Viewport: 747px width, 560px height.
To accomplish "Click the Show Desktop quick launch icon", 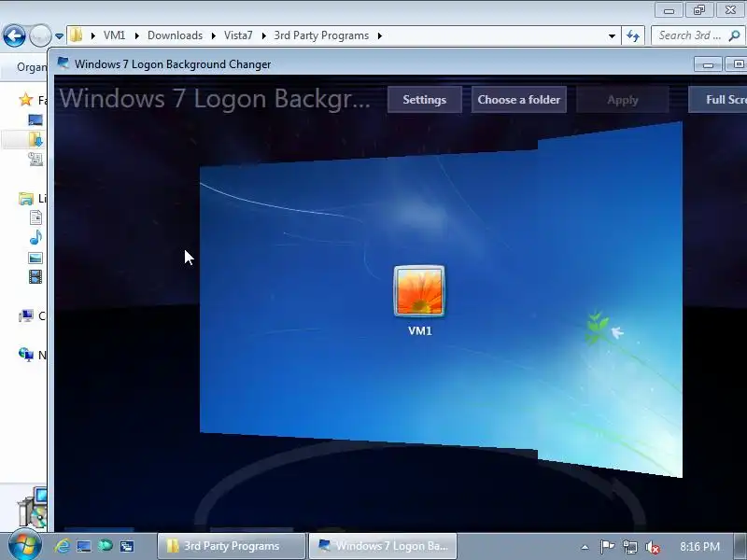I will 84,546.
